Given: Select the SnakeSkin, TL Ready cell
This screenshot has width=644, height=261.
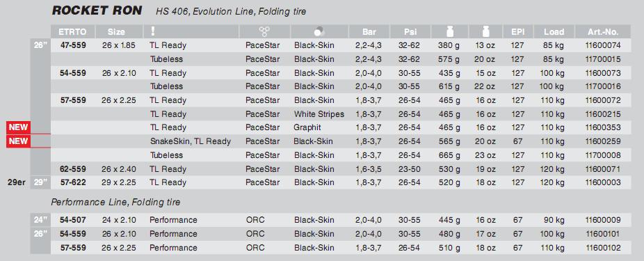Looking at the screenshot, I should click(190, 141).
